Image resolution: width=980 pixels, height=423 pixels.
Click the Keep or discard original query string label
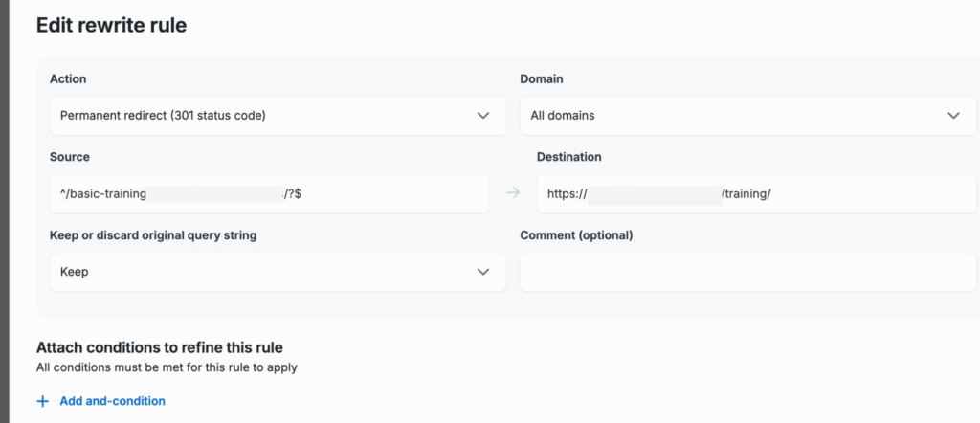click(152, 235)
